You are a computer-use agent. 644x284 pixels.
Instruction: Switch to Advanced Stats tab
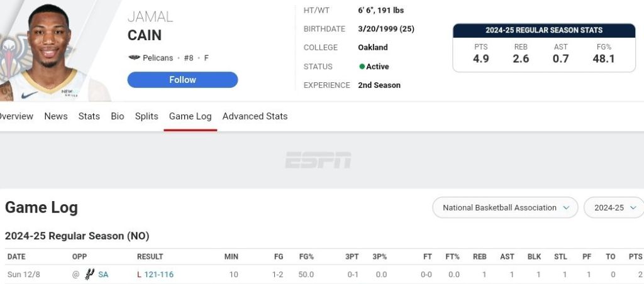pos(255,116)
